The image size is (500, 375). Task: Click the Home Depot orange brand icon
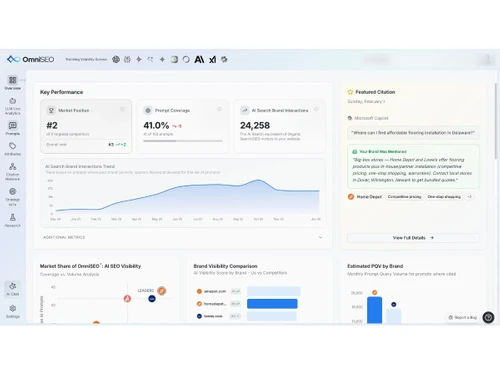point(351,197)
